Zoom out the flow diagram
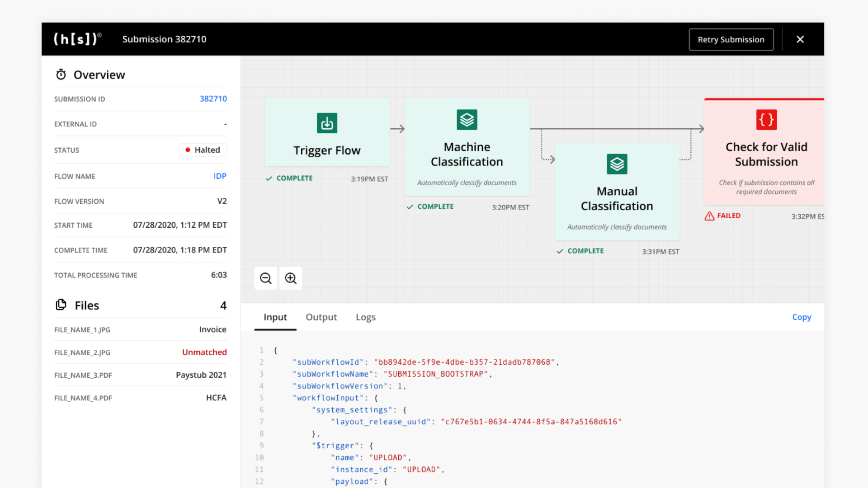The height and width of the screenshot is (488, 868). pyautogui.click(x=266, y=278)
